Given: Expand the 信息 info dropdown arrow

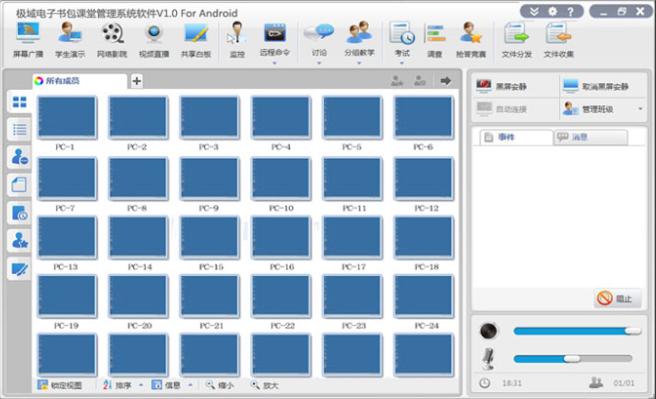Looking at the screenshot, I should point(190,385).
